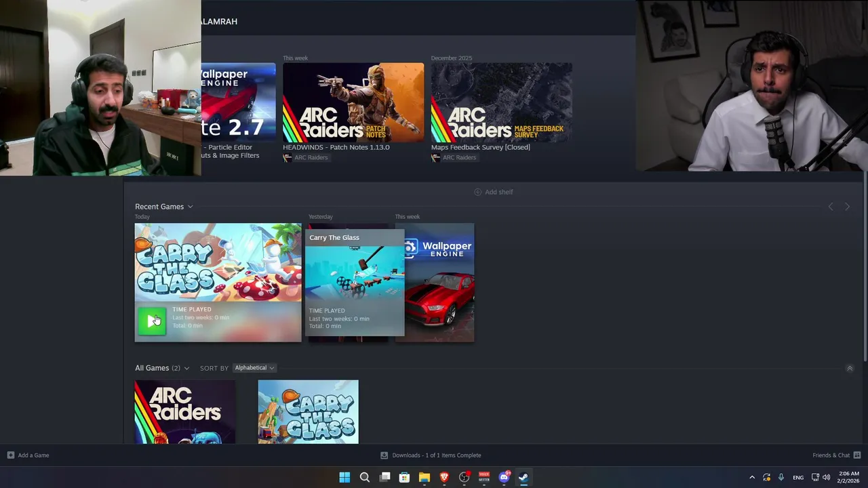Launch Brave browser from taskbar
868x488 pixels.
click(x=444, y=477)
